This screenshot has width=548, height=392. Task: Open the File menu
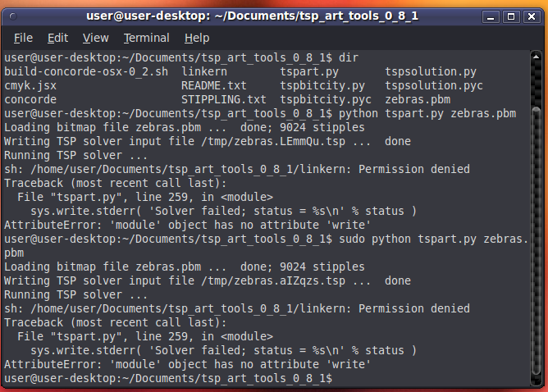tap(23, 38)
